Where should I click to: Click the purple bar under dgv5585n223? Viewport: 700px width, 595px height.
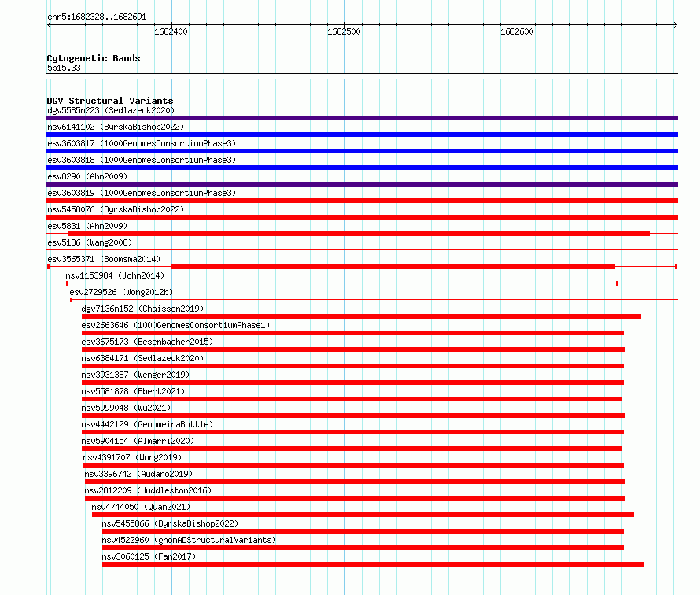(x=362, y=118)
